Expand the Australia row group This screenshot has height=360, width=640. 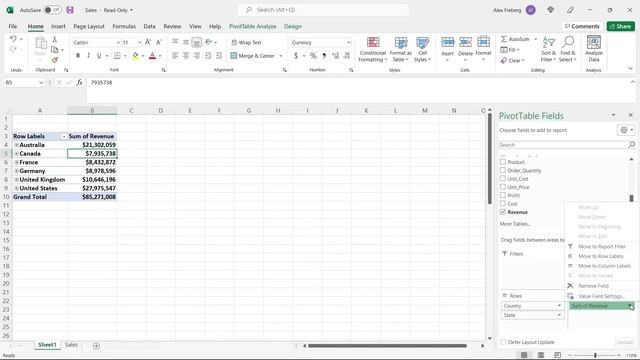click(16, 145)
